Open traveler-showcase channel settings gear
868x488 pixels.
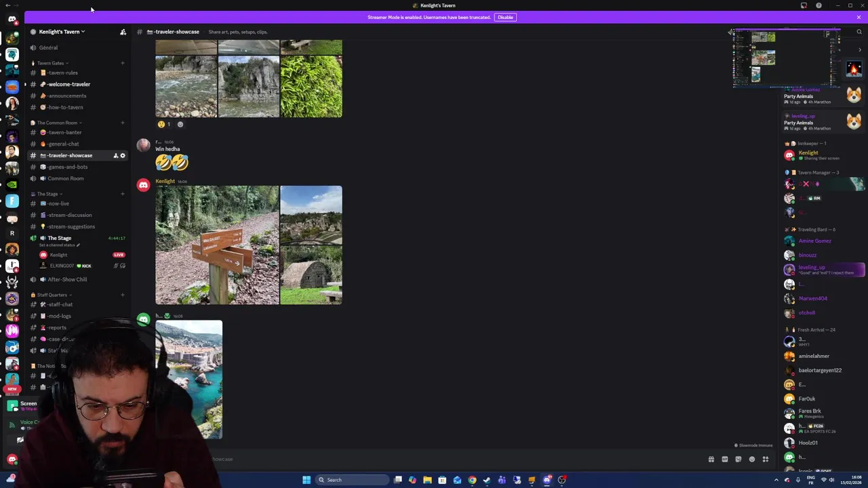click(x=123, y=156)
